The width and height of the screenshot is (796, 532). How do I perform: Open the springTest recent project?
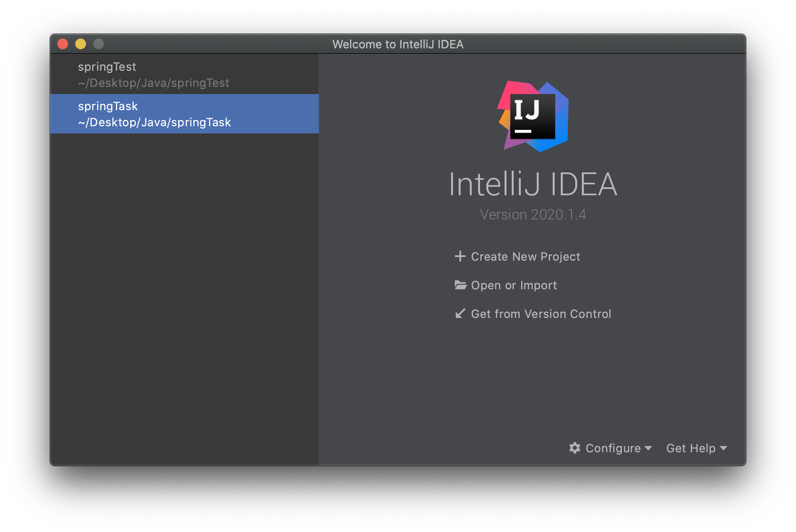click(184, 74)
